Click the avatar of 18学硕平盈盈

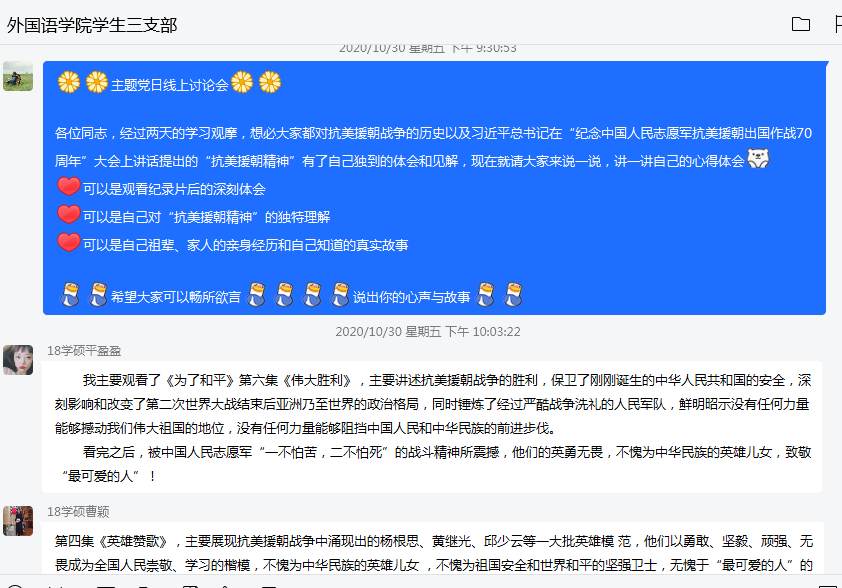[x=18, y=360]
